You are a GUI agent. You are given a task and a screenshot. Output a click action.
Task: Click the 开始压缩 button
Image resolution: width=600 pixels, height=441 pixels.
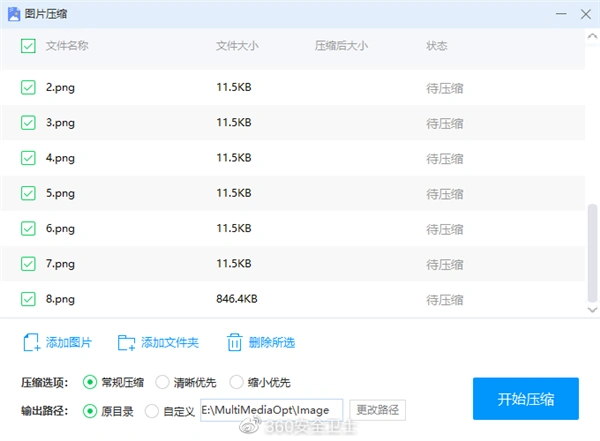tap(525, 399)
